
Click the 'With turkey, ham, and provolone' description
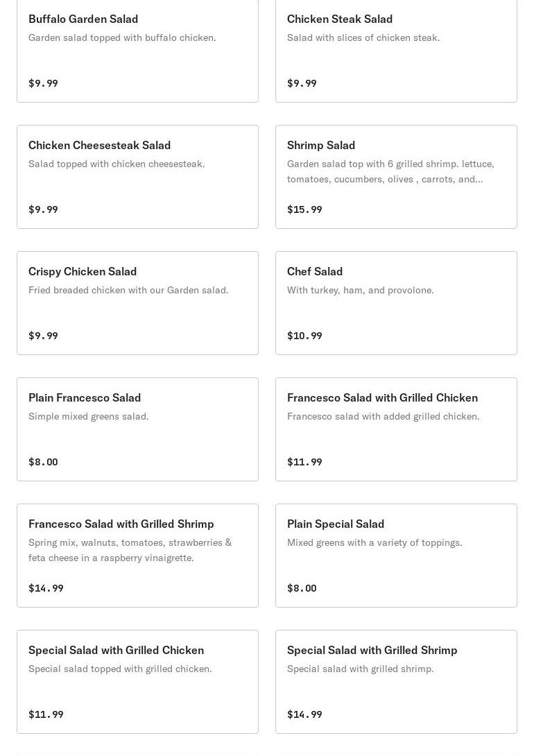[361, 290]
